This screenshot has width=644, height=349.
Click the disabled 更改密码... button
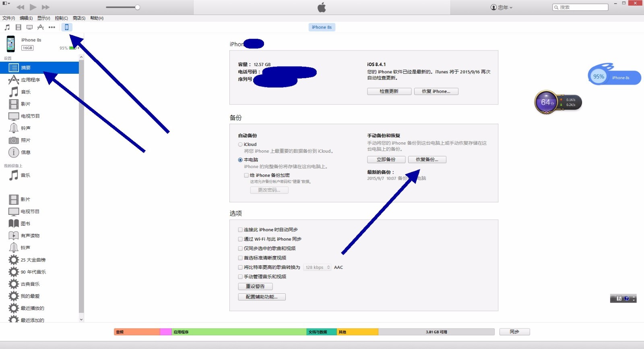coord(269,190)
